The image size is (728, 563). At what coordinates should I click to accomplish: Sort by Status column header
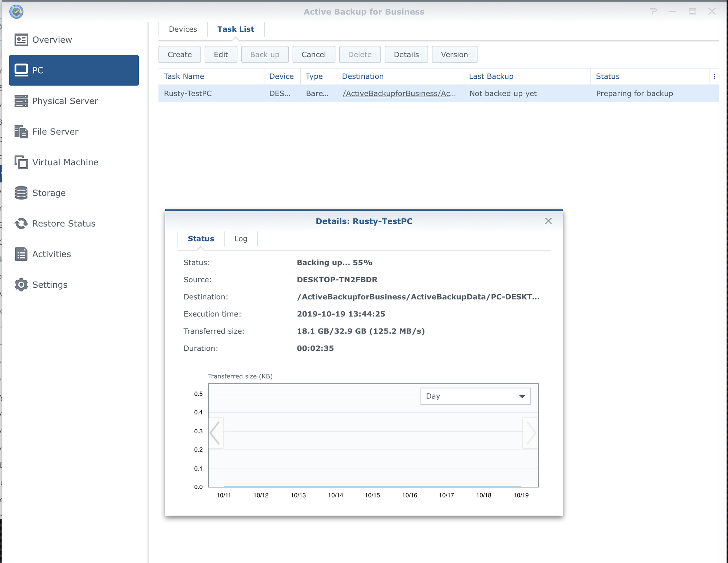(x=650, y=76)
